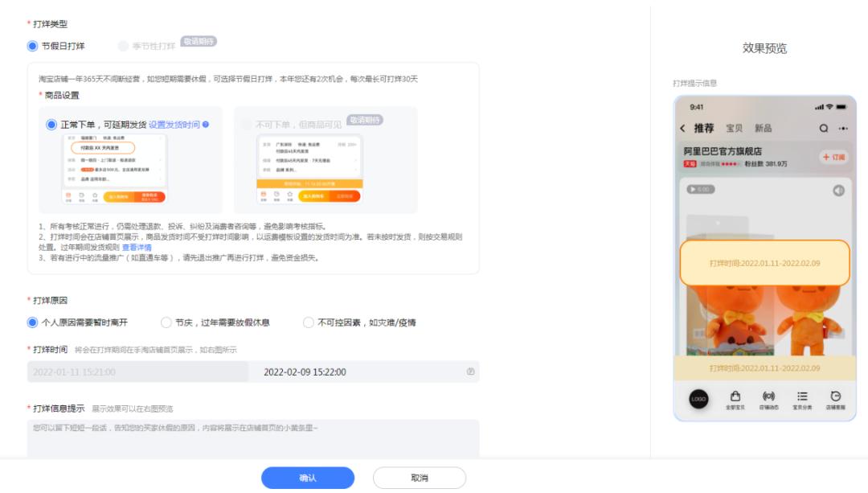The image size is (868, 493).
Task: Click the LOGO 全部宝贝 icon
Action: (698, 398)
